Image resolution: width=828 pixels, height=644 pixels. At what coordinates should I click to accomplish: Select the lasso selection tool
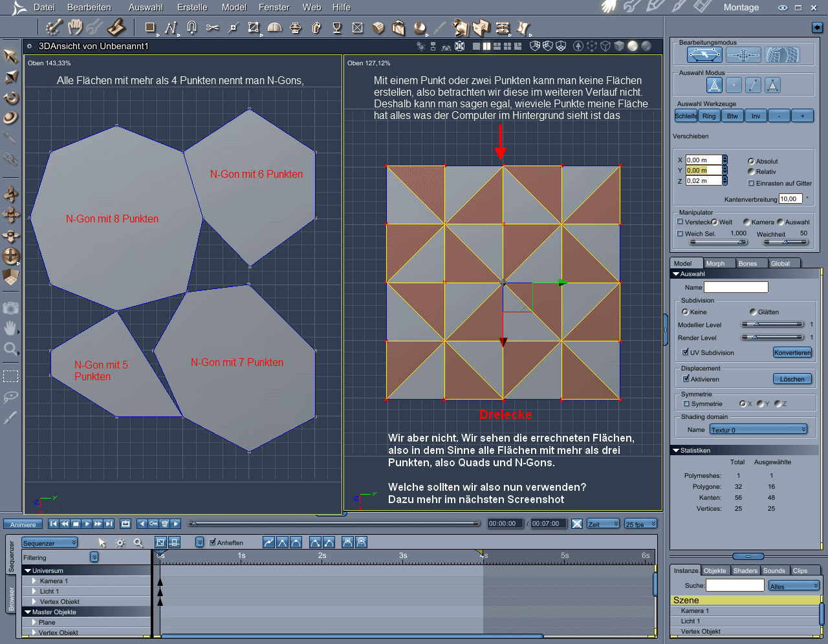click(10, 396)
